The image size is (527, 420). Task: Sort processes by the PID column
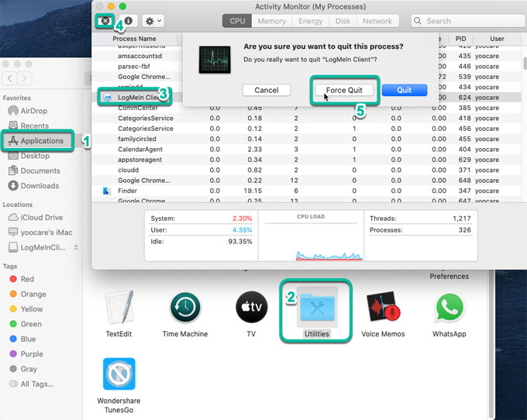[x=461, y=39]
